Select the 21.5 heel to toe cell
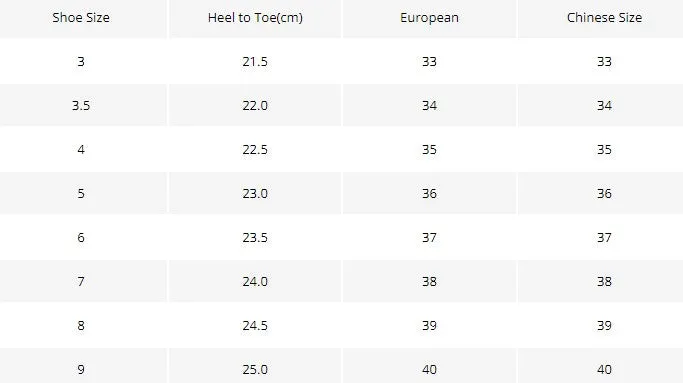 (x=255, y=61)
